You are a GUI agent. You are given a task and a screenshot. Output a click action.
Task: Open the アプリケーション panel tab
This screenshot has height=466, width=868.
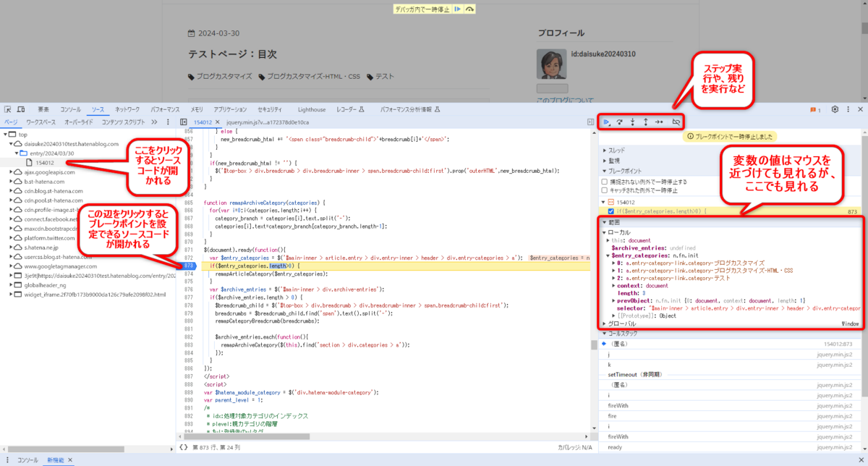click(x=230, y=110)
